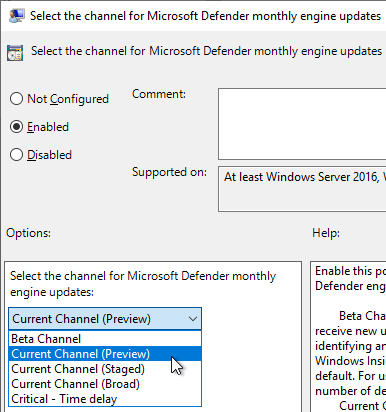Click the Help pane description text
Image resolution: width=386 pixels, height=412 pixels.
[350, 338]
